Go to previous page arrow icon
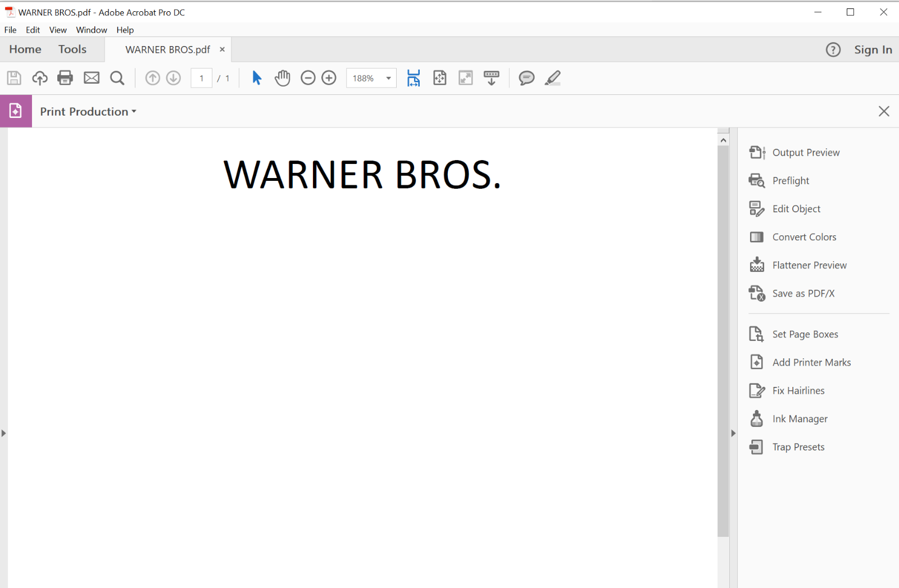 point(152,78)
